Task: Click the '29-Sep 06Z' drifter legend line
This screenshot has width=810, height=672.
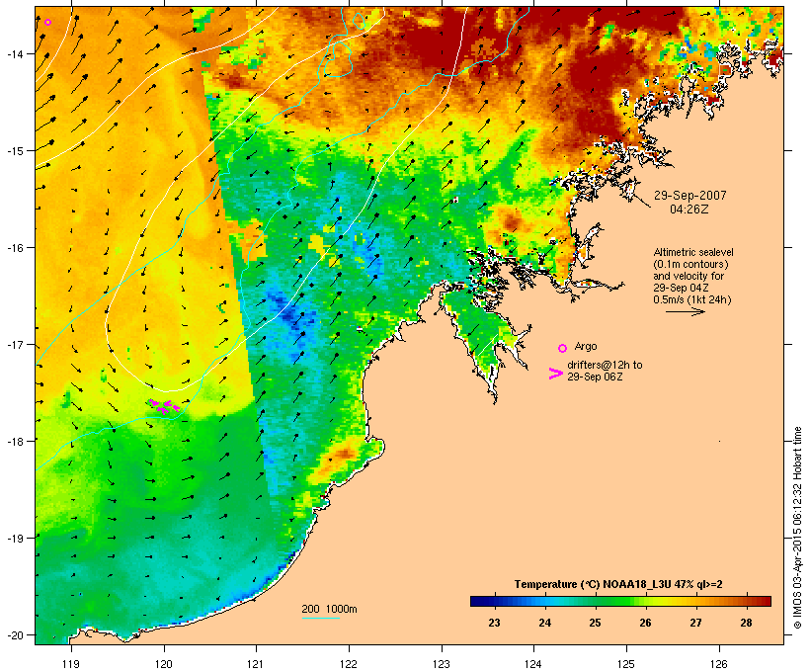Action: (x=595, y=377)
